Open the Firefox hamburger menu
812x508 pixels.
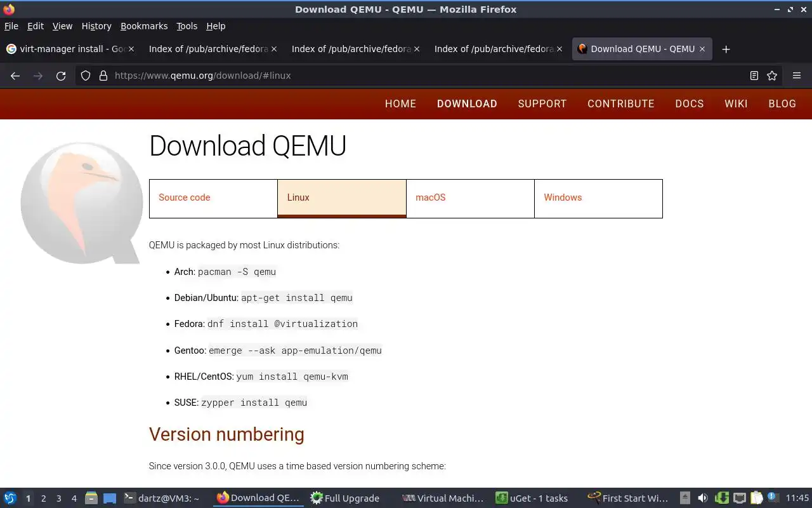pyautogui.click(x=797, y=76)
